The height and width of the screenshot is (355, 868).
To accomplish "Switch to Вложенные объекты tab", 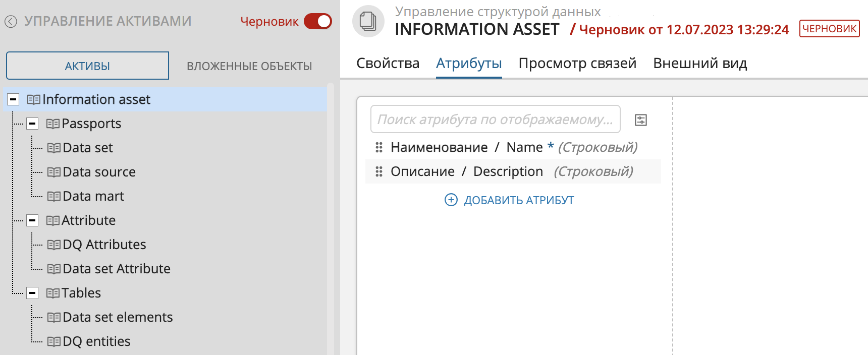I will pyautogui.click(x=249, y=66).
